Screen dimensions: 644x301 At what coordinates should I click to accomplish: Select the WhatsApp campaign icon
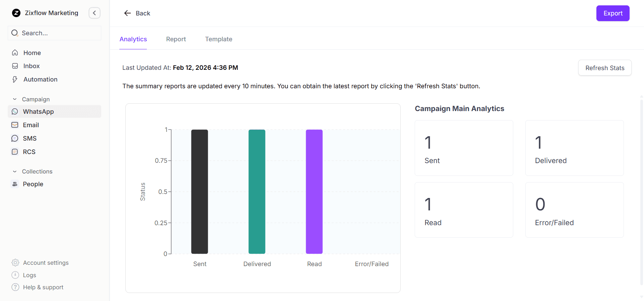[15, 112]
